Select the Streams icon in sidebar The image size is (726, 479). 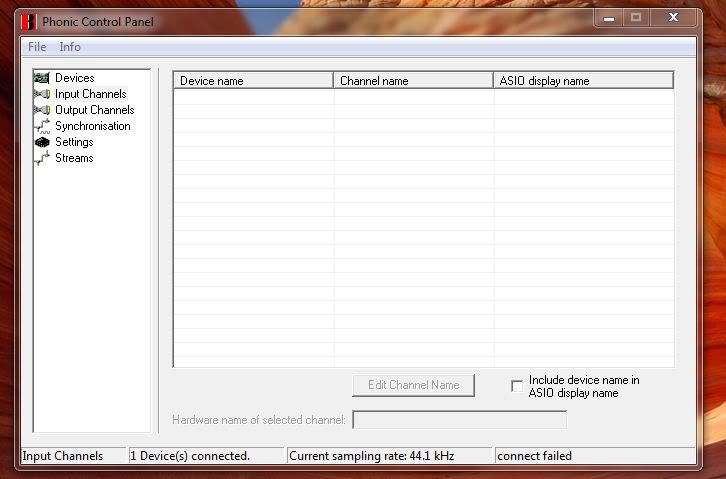(42, 158)
